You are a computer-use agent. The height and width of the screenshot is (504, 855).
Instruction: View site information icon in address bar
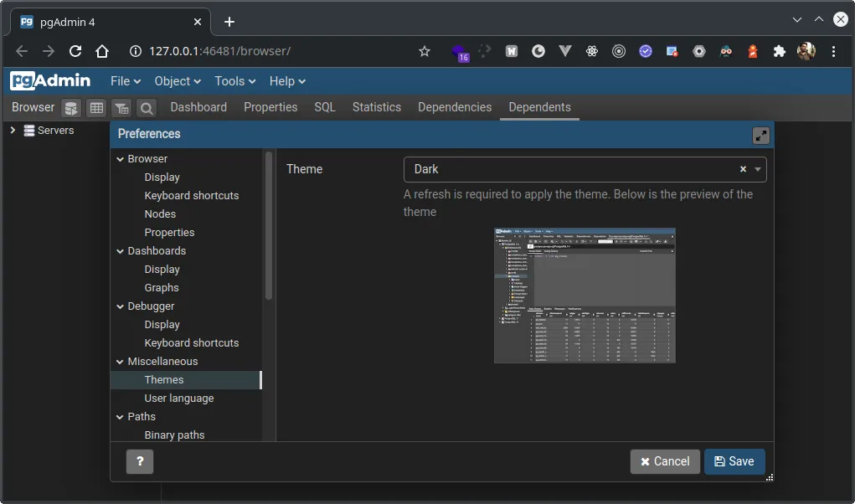[x=135, y=51]
